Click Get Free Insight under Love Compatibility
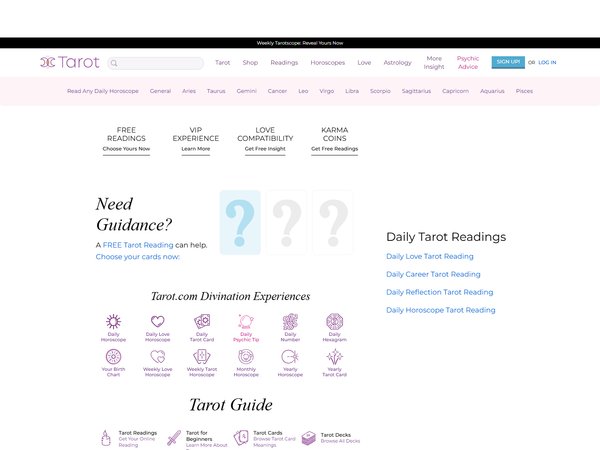This screenshot has width=600, height=450. point(265,149)
